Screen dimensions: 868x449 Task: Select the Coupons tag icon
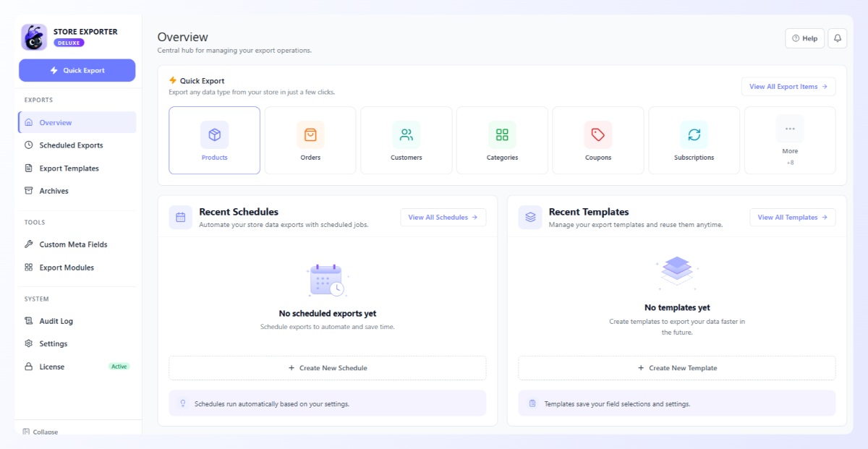tap(598, 134)
